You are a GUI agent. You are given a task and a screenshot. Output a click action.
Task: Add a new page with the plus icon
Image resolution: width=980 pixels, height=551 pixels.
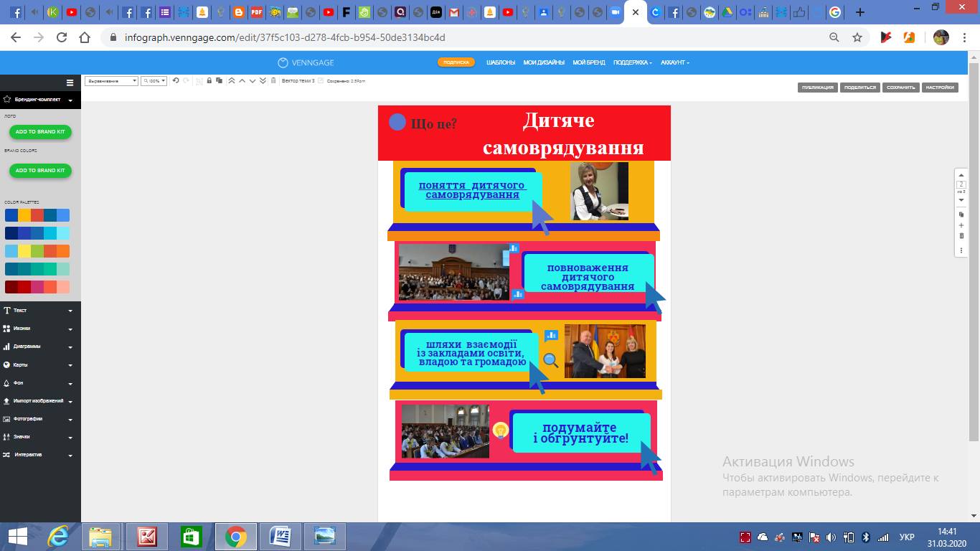(961, 225)
